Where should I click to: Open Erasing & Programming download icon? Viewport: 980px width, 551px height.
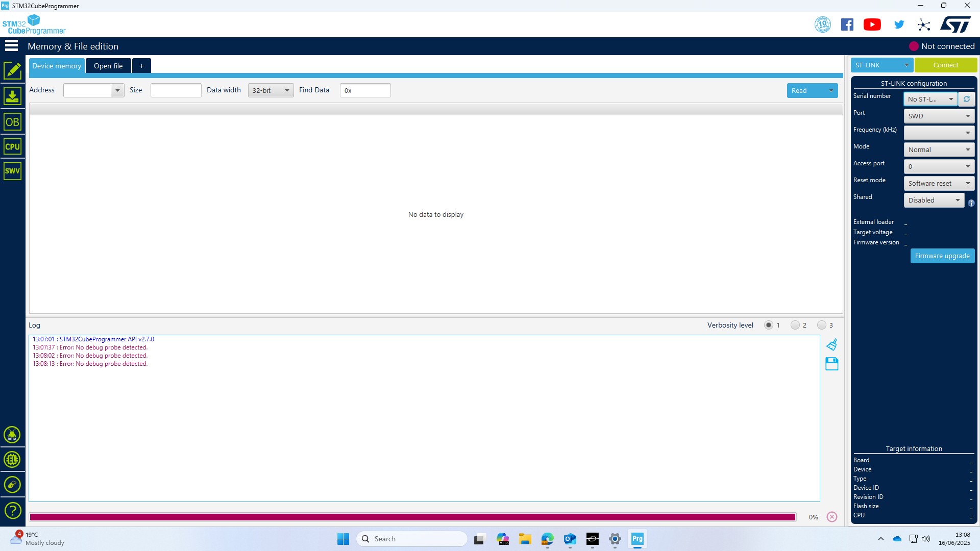point(12,96)
